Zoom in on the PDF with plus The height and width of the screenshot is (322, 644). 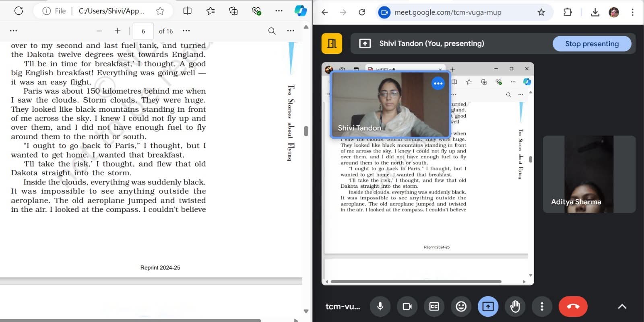coord(118,31)
